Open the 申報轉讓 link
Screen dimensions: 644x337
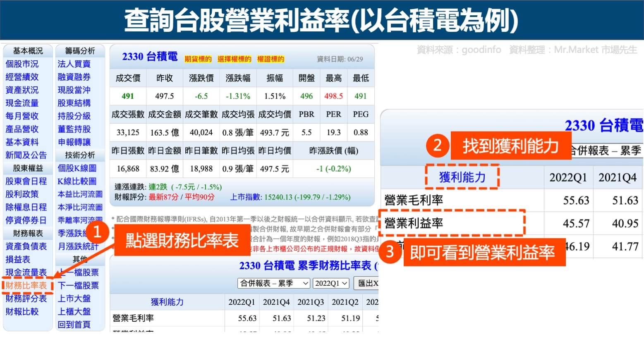pos(74,142)
